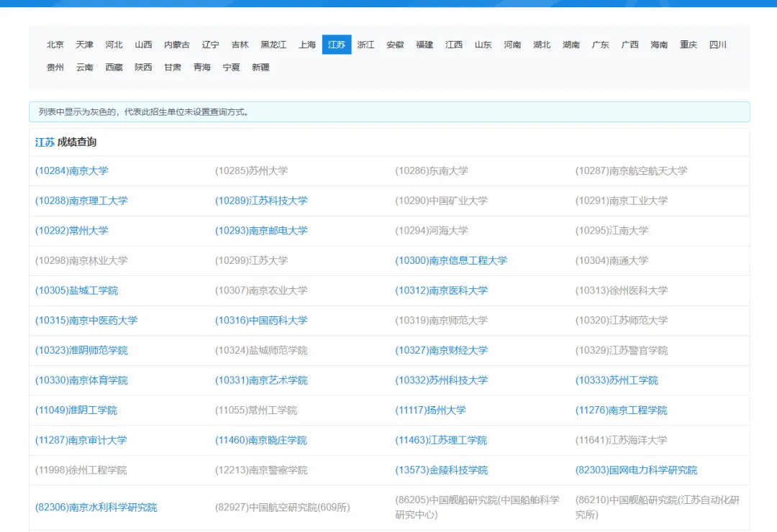Screen dimensions: 777x532
Task: Open the 黑龙江 province tab
Action: point(273,45)
